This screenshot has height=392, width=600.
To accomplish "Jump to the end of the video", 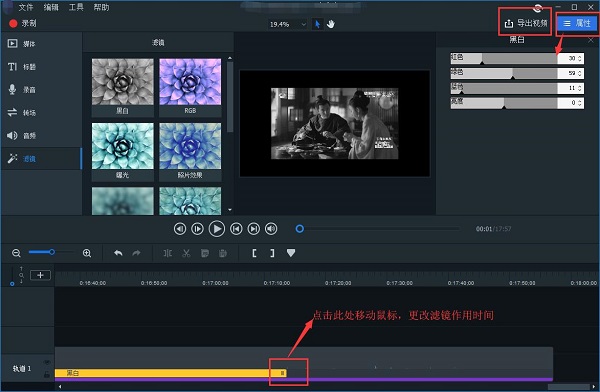I will tap(253, 229).
